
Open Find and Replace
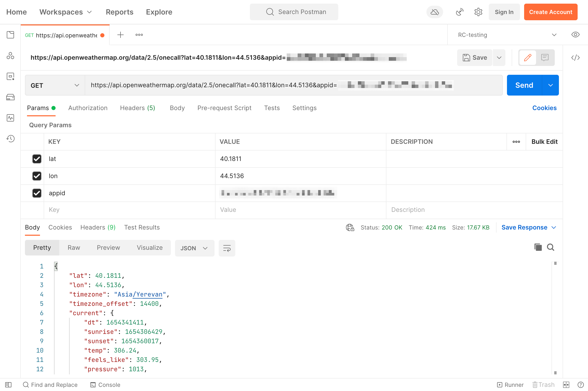click(50, 385)
